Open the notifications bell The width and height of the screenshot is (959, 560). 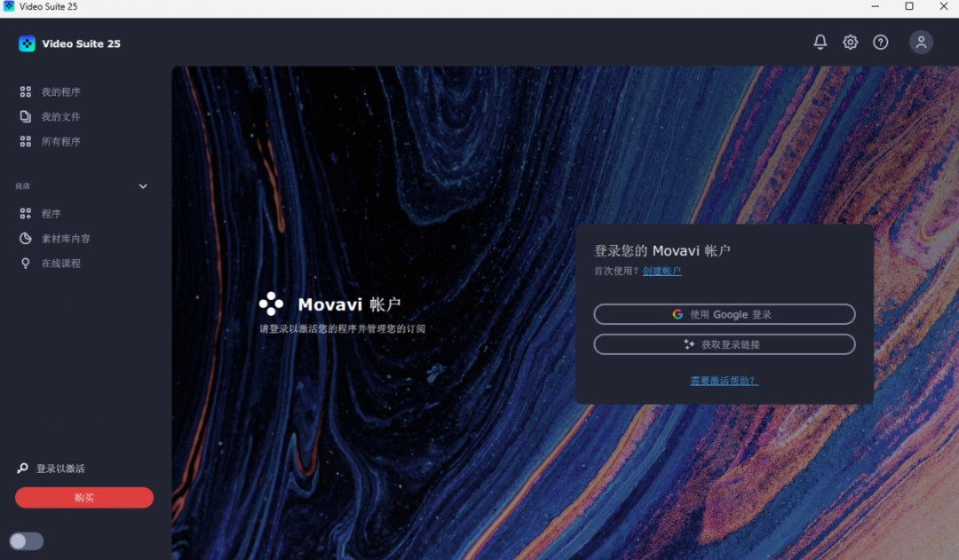820,42
